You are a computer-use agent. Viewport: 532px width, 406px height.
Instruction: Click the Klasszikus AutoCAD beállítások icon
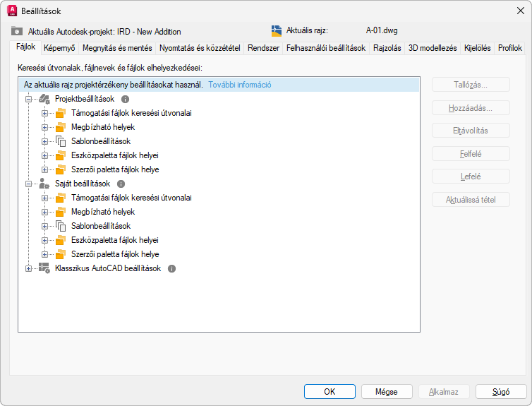click(x=44, y=268)
